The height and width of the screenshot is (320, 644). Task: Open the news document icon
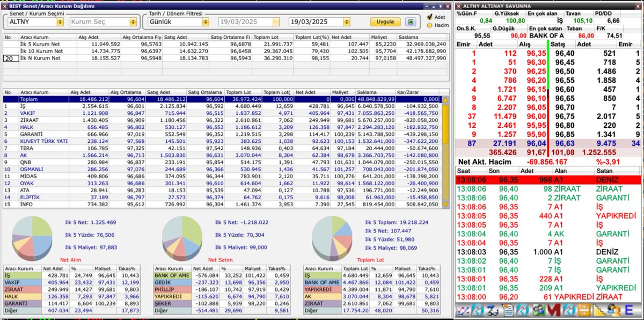pyautogui.click(x=508, y=310)
